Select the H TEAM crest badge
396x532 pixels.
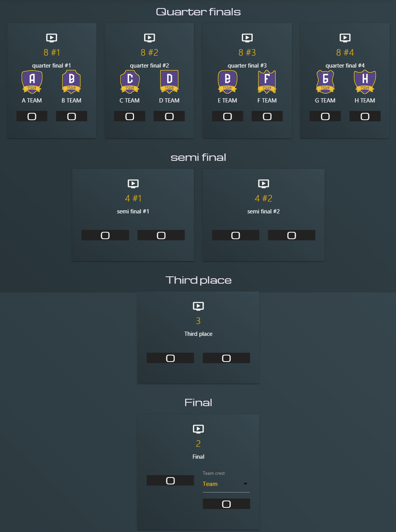coord(365,81)
